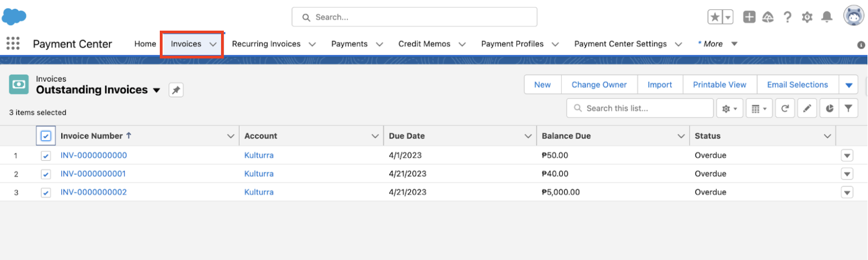Switch to the Payments tab
868x260 pixels.
[x=349, y=44]
